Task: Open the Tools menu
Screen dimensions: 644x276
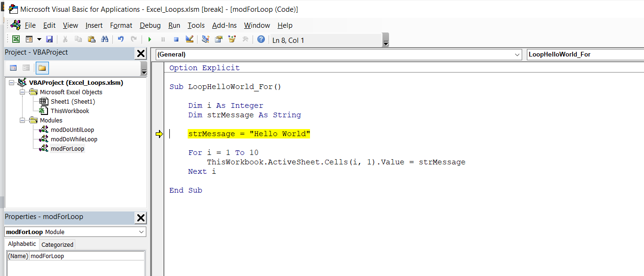Action: [x=196, y=25]
